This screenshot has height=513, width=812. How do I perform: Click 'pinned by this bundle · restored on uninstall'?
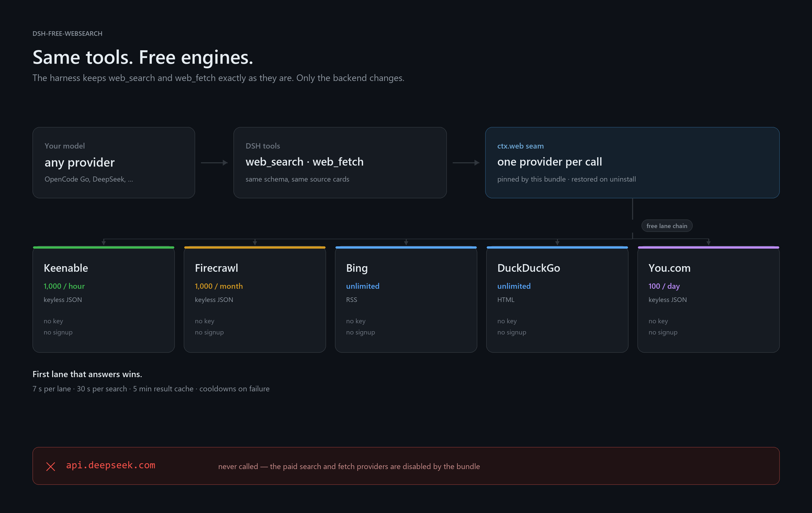click(566, 179)
